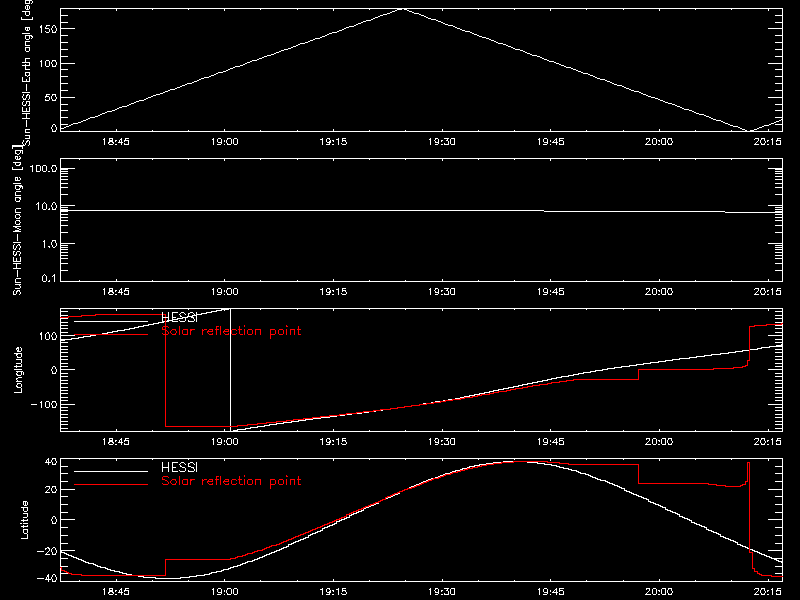The width and height of the screenshot is (800, 600).
Task: Click red legend line sample in Longitude plot
Action: point(111,335)
